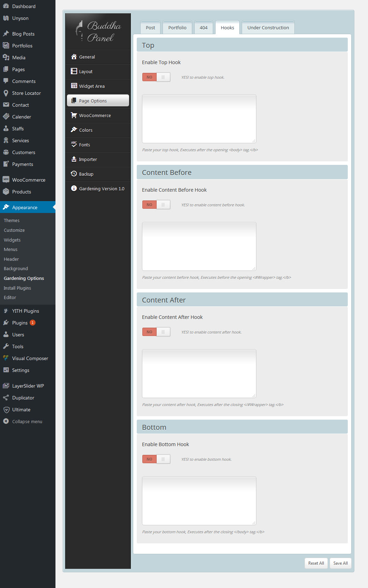Click the Save All button
Image resolution: width=368 pixels, height=588 pixels.
click(x=340, y=563)
